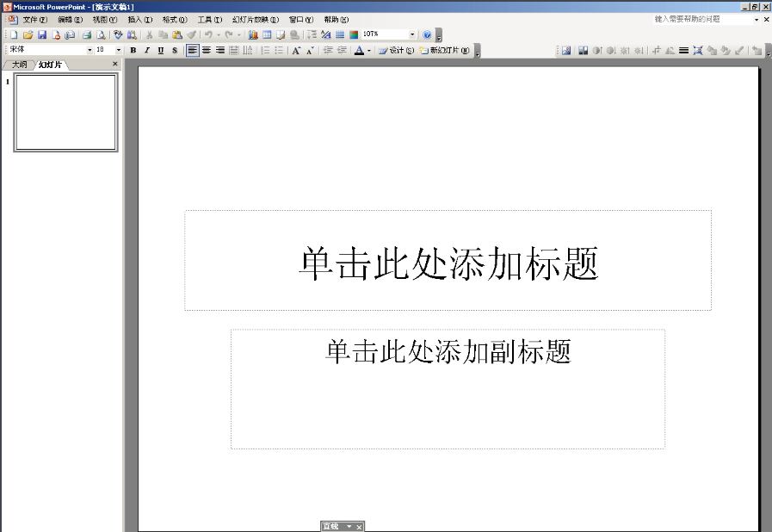Toggle numbered list
This screenshot has height=532, width=772.
[265, 50]
